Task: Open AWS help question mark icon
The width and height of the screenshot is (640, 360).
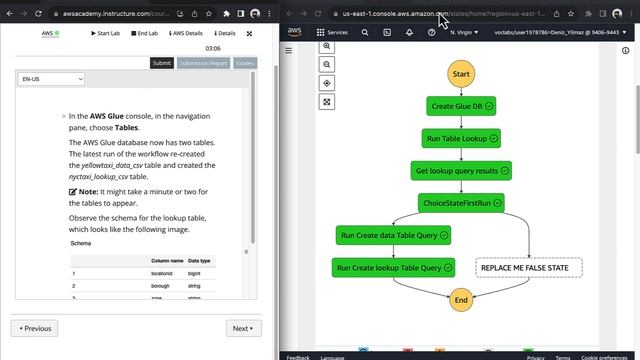Action: tap(431, 32)
